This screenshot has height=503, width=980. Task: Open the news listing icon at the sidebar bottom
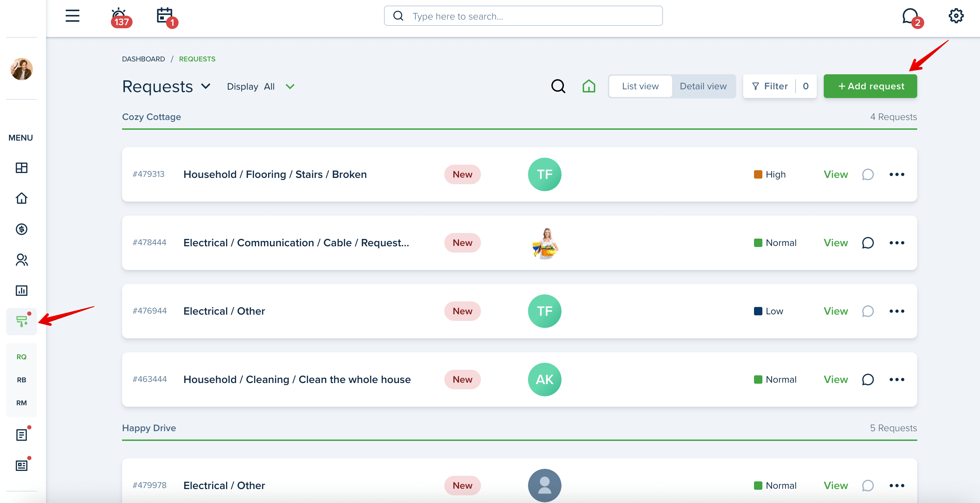[x=22, y=465]
